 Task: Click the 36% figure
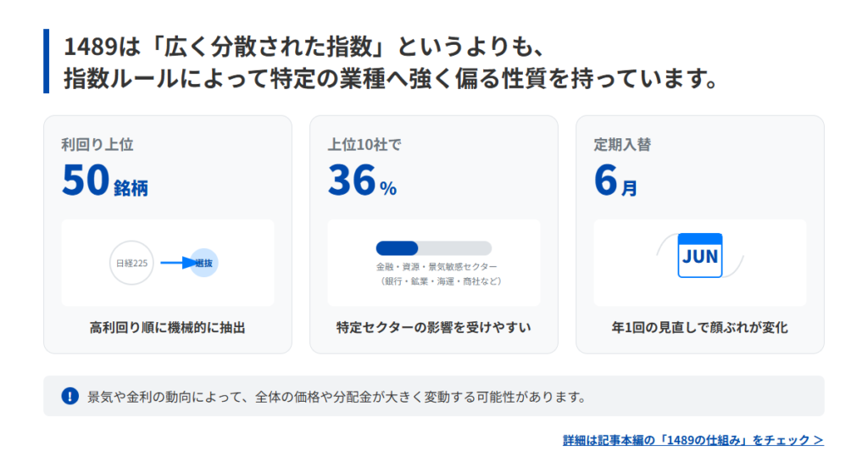pyautogui.click(x=362, y=181)
